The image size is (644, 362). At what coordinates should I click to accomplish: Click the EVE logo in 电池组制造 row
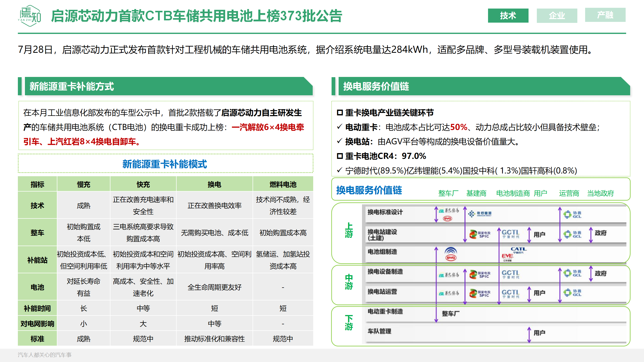(x=507, y=257)
